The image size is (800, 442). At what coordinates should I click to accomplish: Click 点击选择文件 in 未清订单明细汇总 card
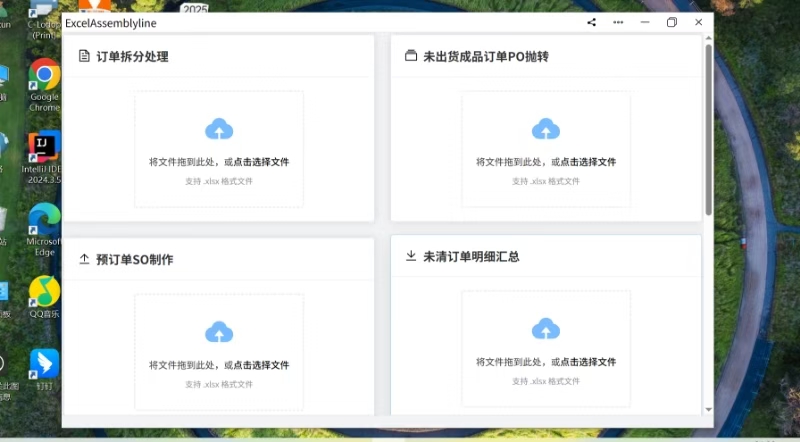point(588,362)
